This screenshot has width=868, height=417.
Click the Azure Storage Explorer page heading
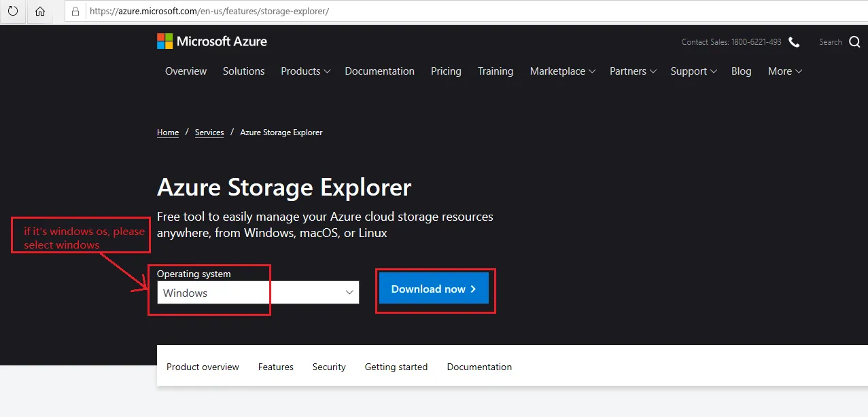point(284,187)
